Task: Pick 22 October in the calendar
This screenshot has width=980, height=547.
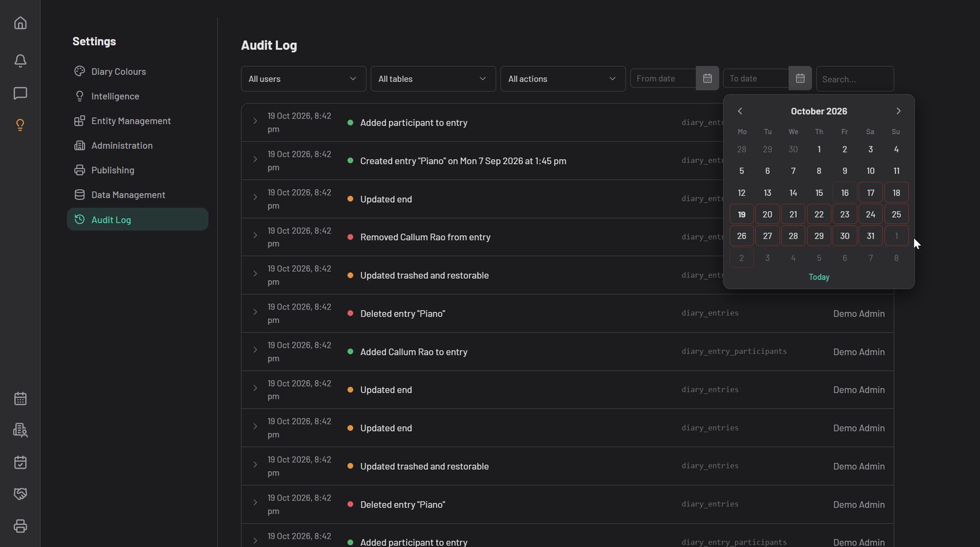Action: pos(819,214)
